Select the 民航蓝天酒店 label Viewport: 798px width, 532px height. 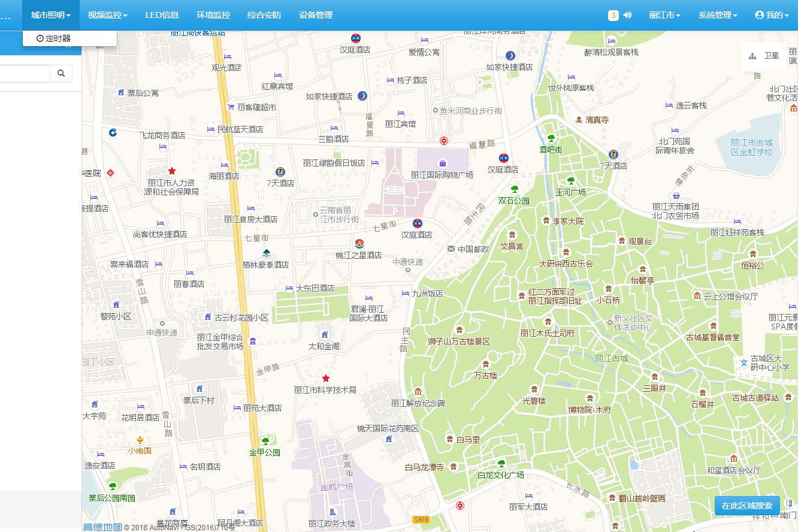pyautogui.click(x=240, y=129)
